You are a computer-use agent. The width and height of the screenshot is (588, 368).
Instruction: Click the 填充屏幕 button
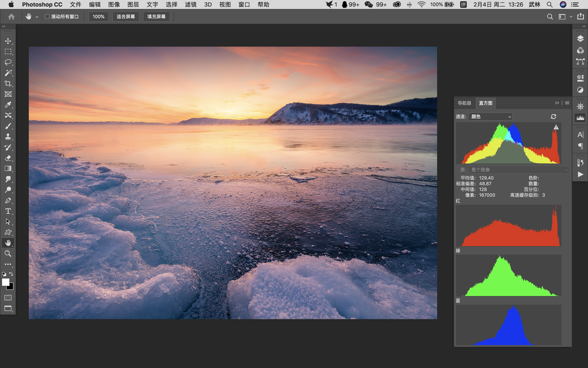156,17
